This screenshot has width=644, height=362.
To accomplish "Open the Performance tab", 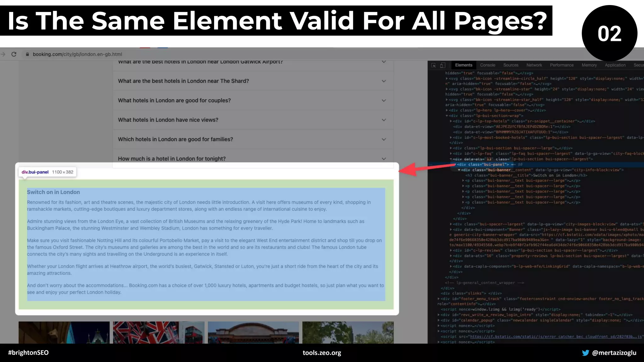I will [x=562, y=65].
